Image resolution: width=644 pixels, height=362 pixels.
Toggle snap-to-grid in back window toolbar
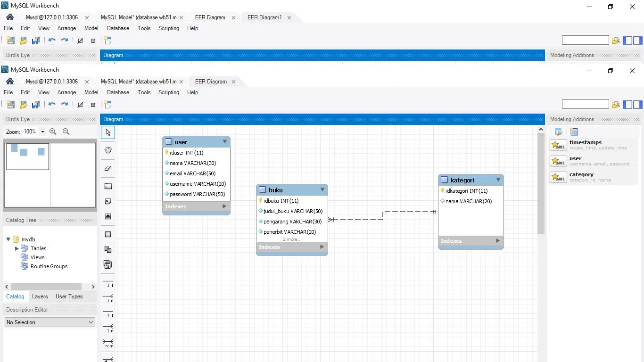pos(93,41)
